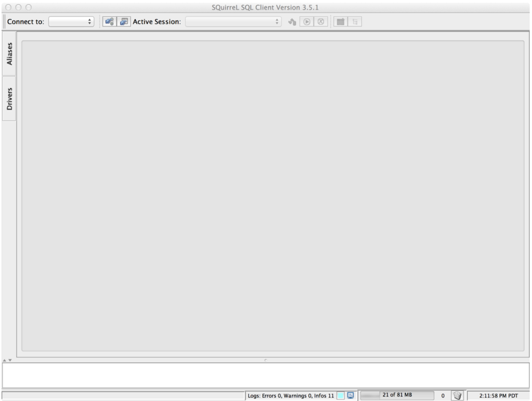Viewport: 532px width, 401px height.
Task: Click the cyan log status square
Action: [x=341, y=396]
